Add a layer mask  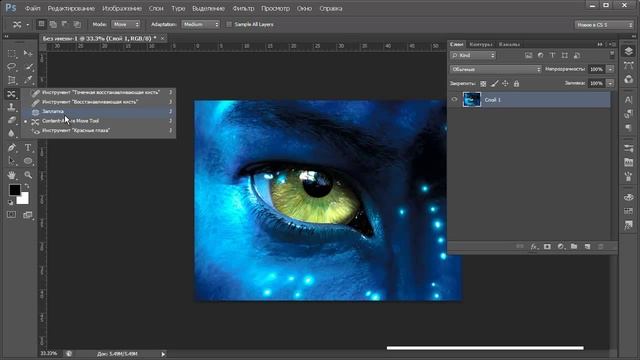tap(547, 247)
